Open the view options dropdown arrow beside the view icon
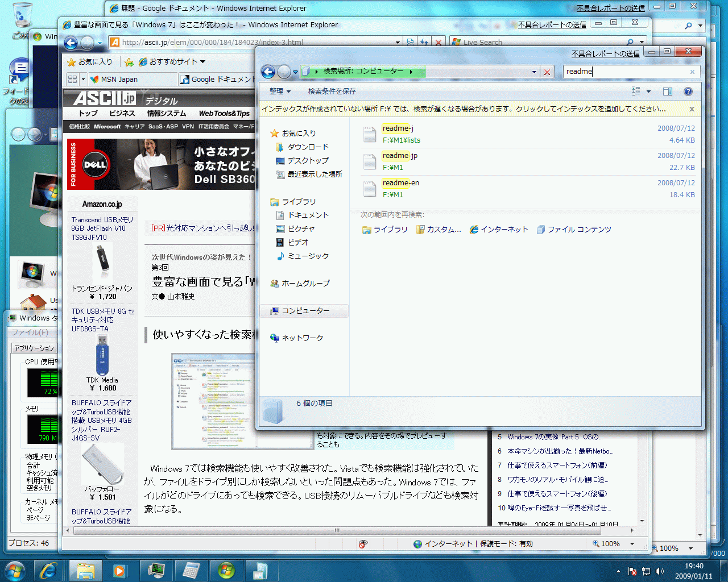 [648, 92]
